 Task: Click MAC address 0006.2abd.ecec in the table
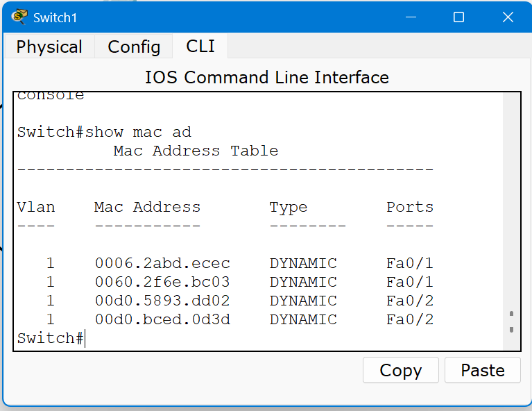click(162, 263)
